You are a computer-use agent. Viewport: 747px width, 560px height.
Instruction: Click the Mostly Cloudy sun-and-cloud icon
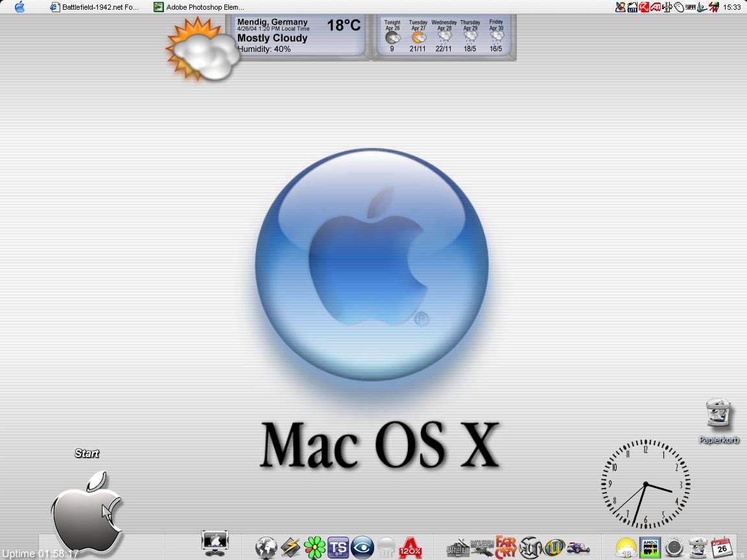(x=204, y=49)
